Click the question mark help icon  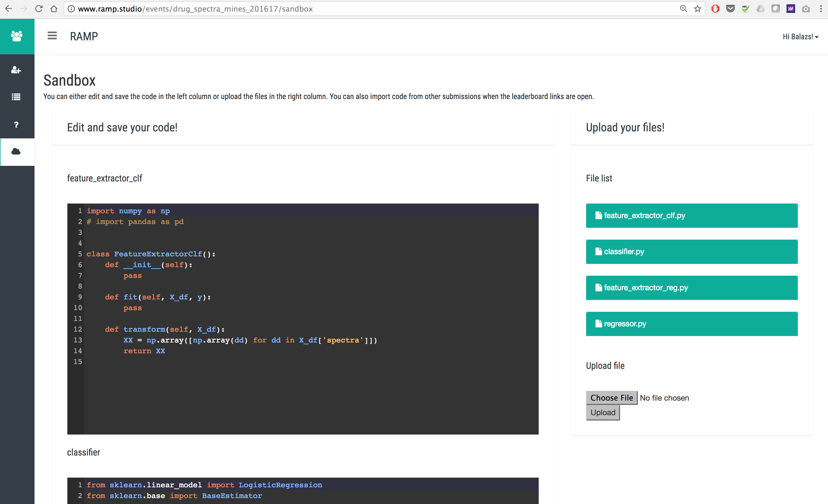[x=16, y=125]
